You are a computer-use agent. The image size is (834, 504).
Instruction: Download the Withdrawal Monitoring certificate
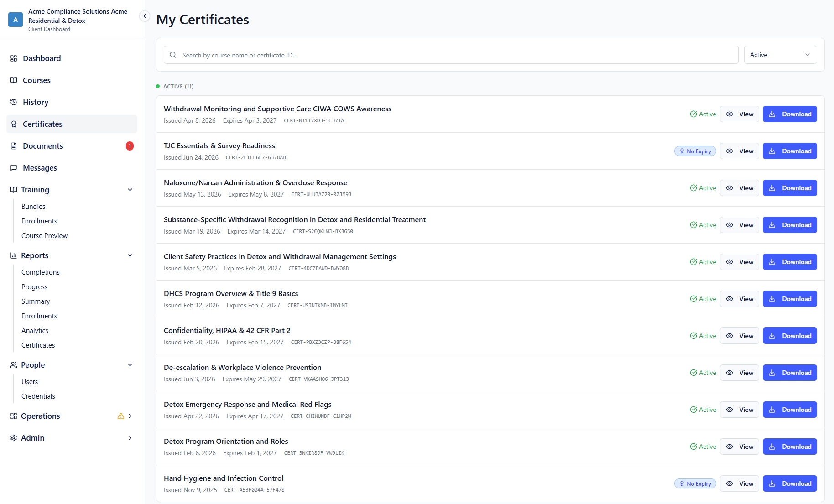[790, 114]
